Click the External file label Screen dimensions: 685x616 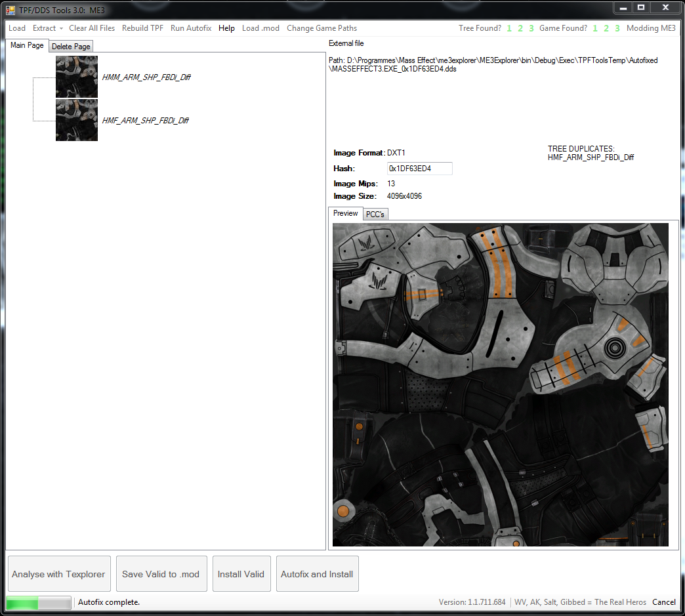pos(346,43)
